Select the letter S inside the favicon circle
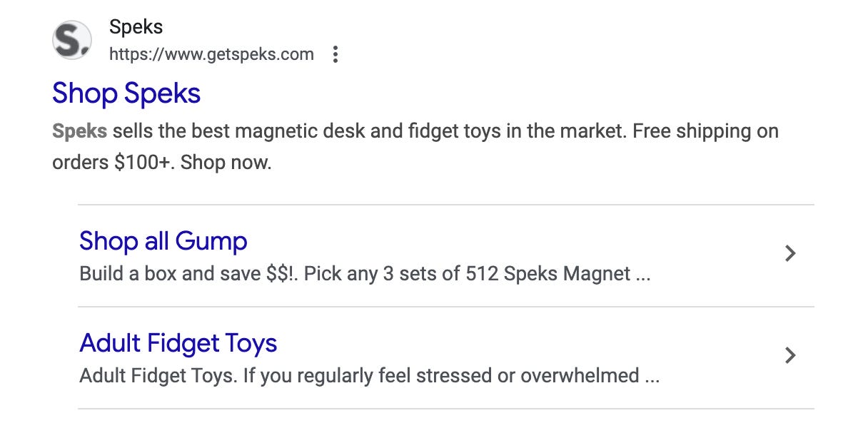868x428 pixels. (x=69, y=39)
